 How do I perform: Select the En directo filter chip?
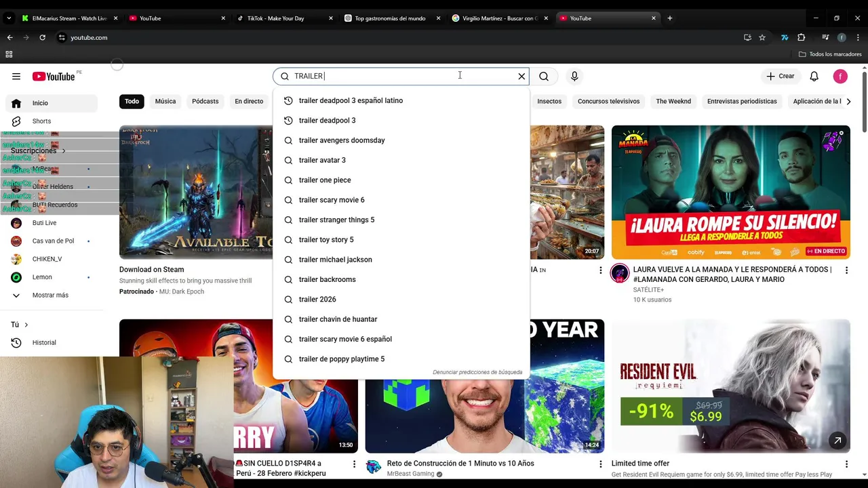click(249, 102)
